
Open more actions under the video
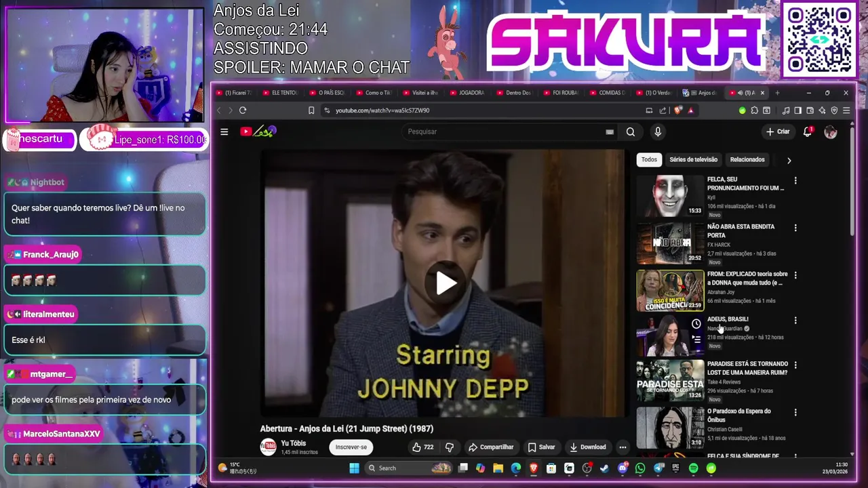[x=623, y=447]
